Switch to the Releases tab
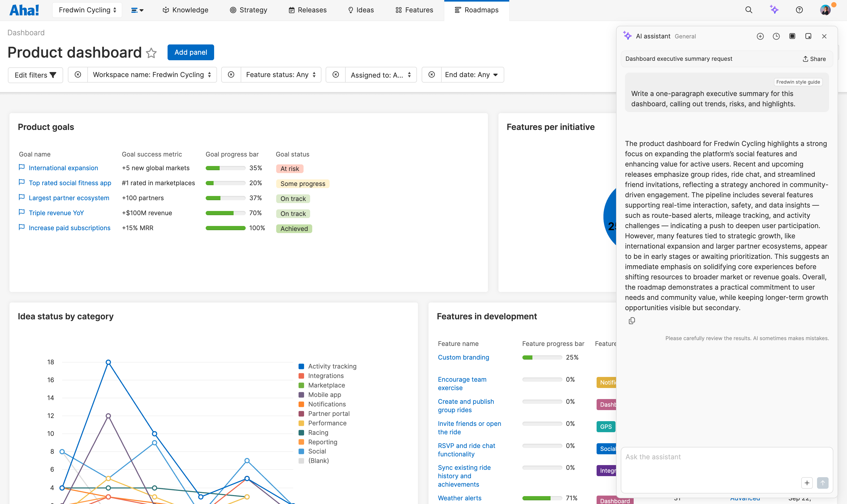Viewport: 847px width, 504px height. [x=307, y=10]
